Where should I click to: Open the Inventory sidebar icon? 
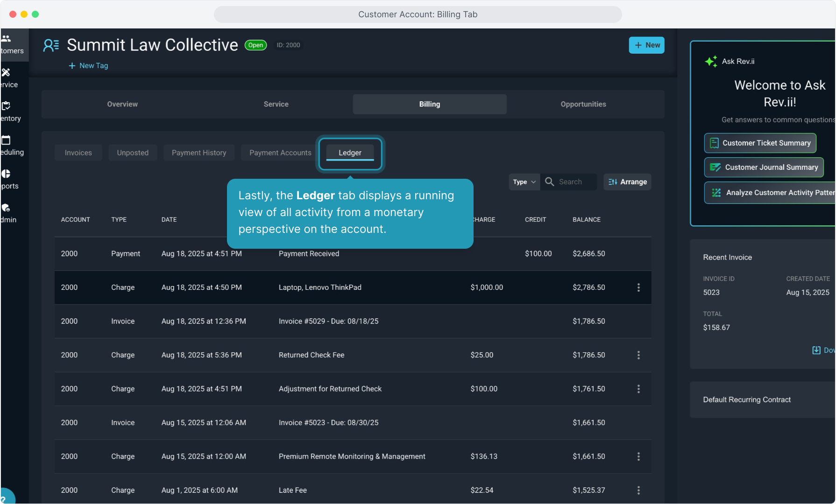(6, 106)
